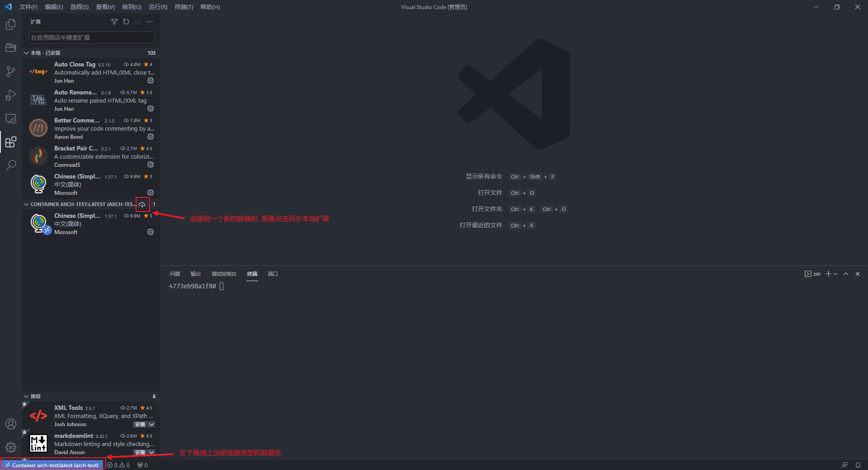868x470 pixels.
Task: Open the Go (转到) menu
Action: pyautogui.click(x=132, y=7)
